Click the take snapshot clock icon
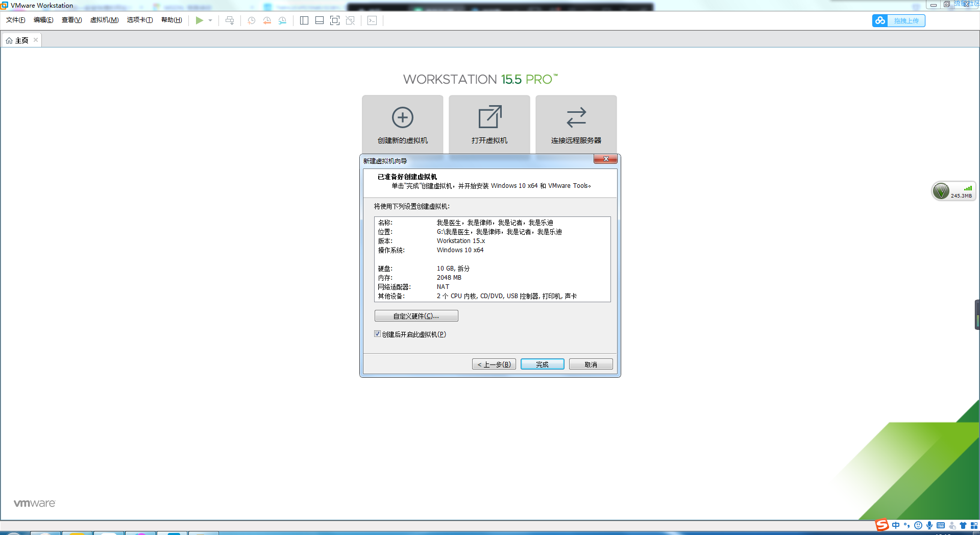The width and height of the screenshot is (980, 535). pos(251,20)
